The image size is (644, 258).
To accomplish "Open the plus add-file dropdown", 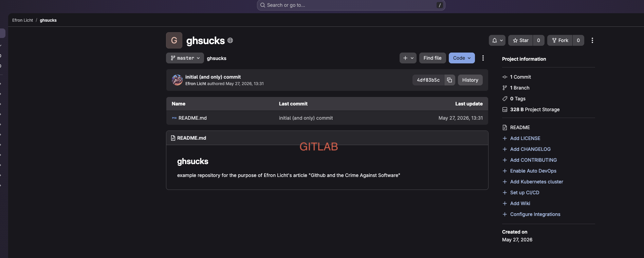I will click(408, 58).
